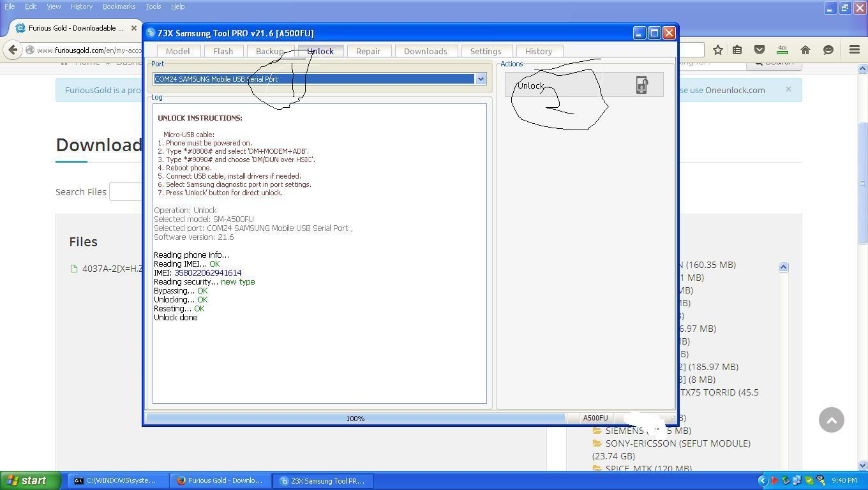This screenshot has height=490, width=868.
Task: Open the Hello chat smiley icon
Action: 828,50
